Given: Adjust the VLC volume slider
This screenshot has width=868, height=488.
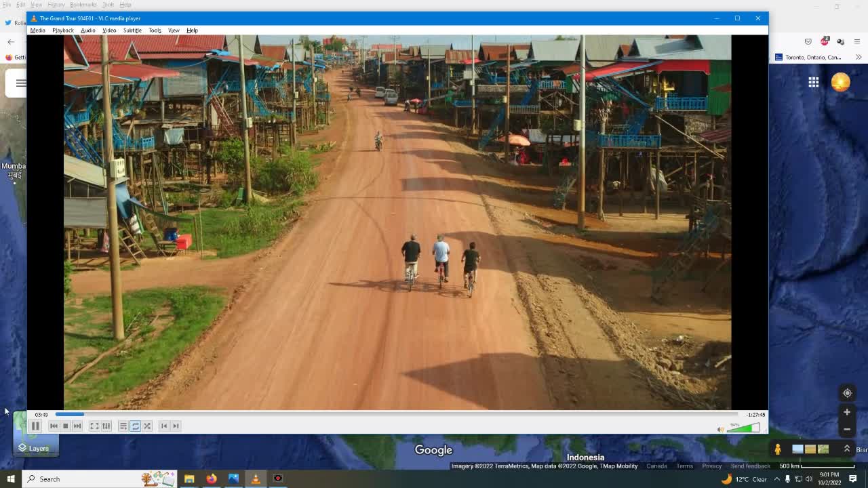Looking at the screenshot, I should [x=743, y=428].
